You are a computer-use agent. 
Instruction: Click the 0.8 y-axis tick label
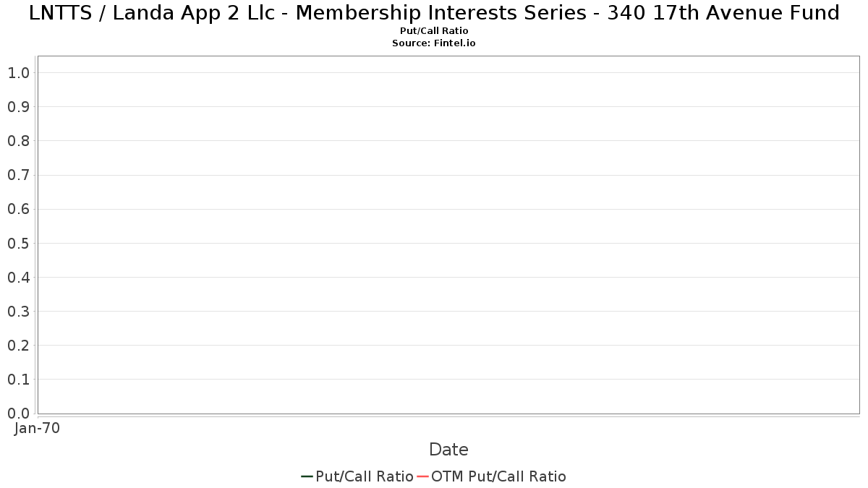click(x=18, y=141)
